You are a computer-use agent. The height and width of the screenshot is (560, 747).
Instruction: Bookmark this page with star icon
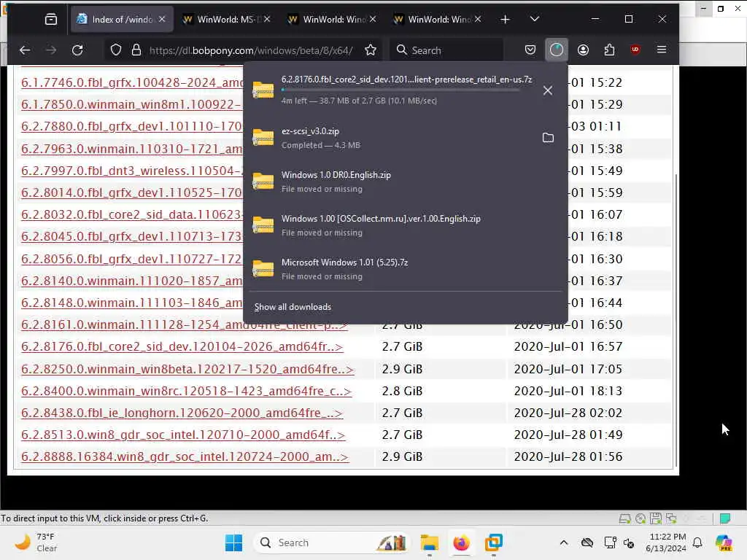pyautogui.click(x=370, y=50)
